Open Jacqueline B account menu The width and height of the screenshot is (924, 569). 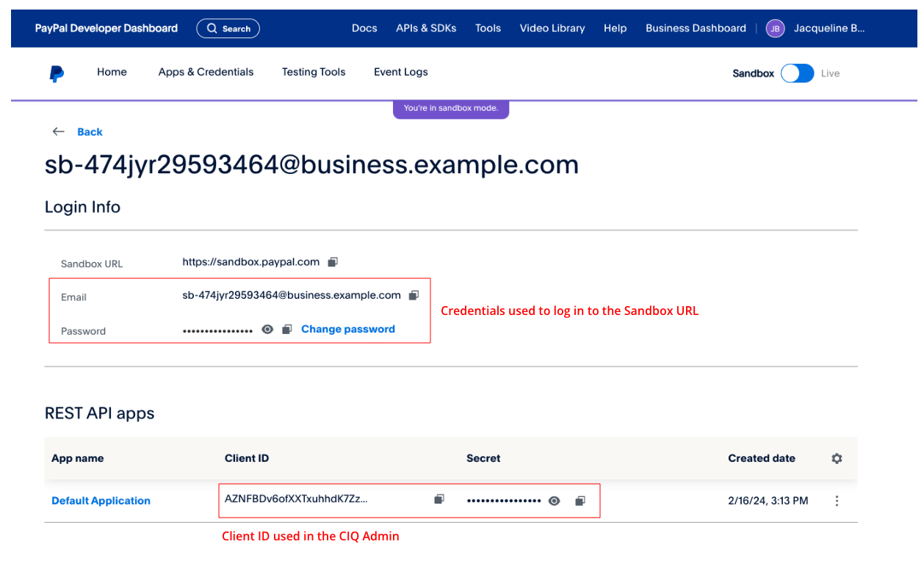pos(829,29)
